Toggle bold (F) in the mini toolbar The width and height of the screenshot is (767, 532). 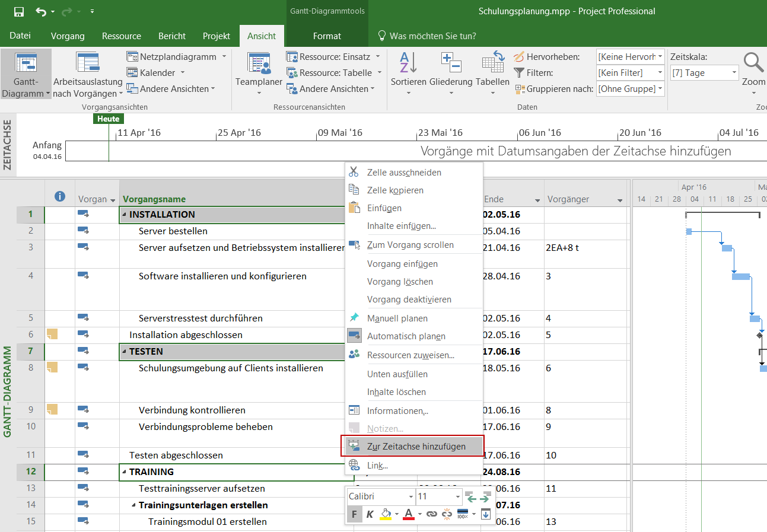tap(354, 514)
